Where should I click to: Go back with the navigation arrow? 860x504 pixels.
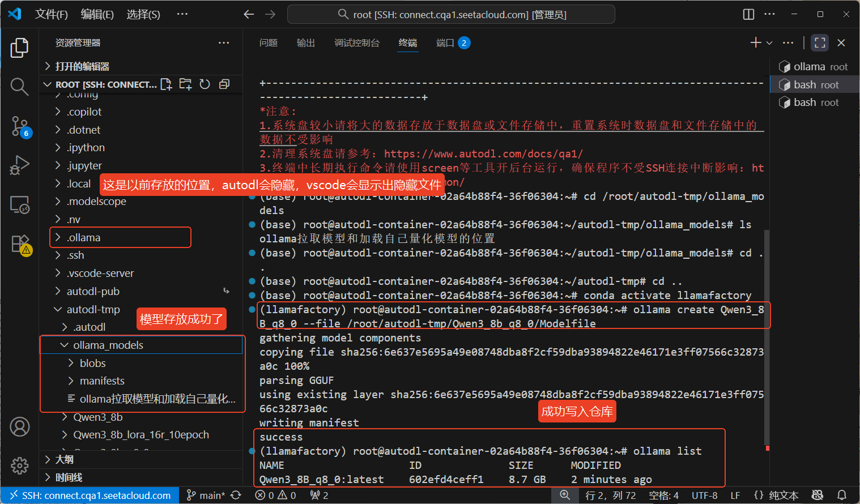coord(249,14)
